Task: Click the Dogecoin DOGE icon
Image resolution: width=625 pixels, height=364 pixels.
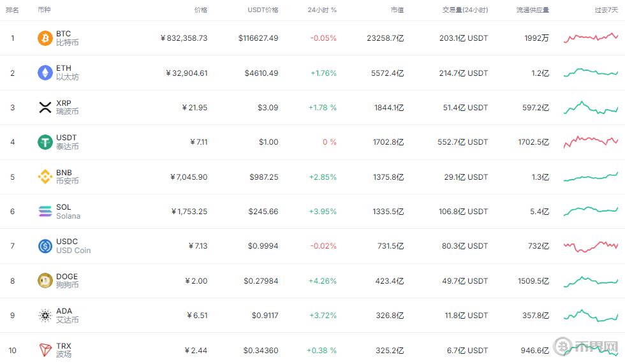Action: (45, 280)
